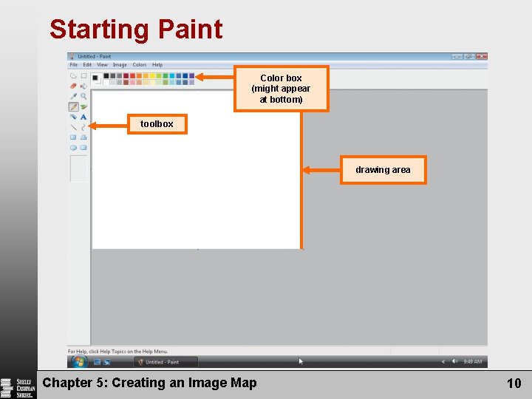Open the Image menu

(x=120, y=64)
